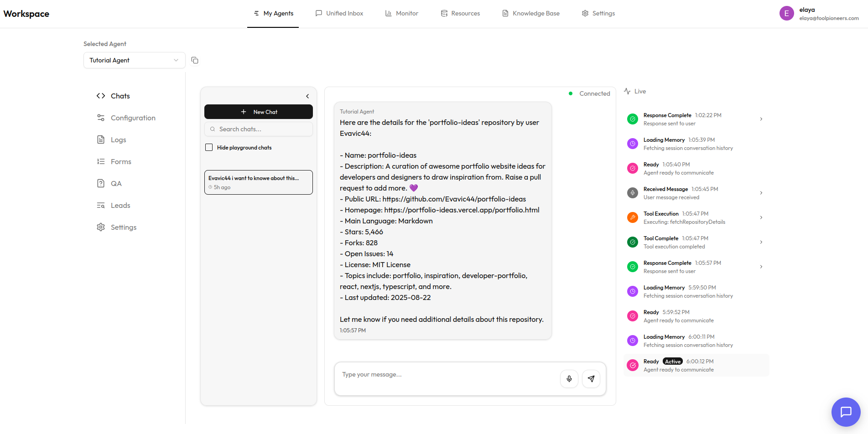Switch to the Unified Inbox tab
The image size is (868, 434).
(339, 14)
